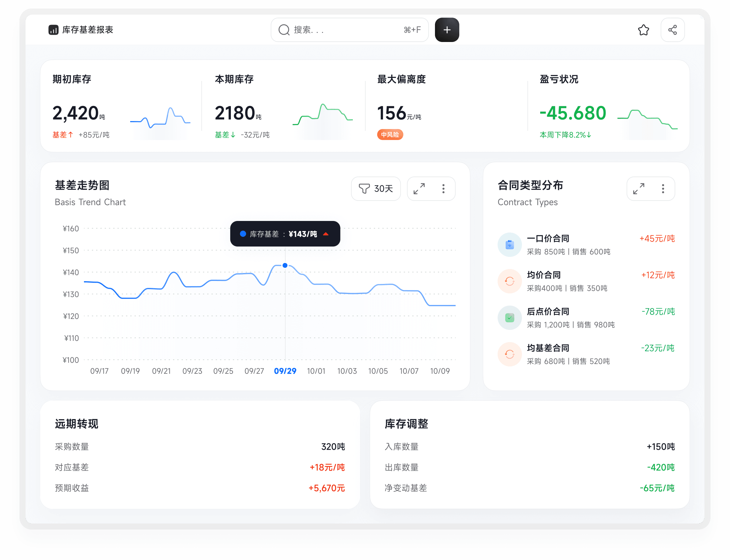Select the highlighted data point on the trend line
The height and width of the screenshot is (560, 730).
click(x=285, y=265)
